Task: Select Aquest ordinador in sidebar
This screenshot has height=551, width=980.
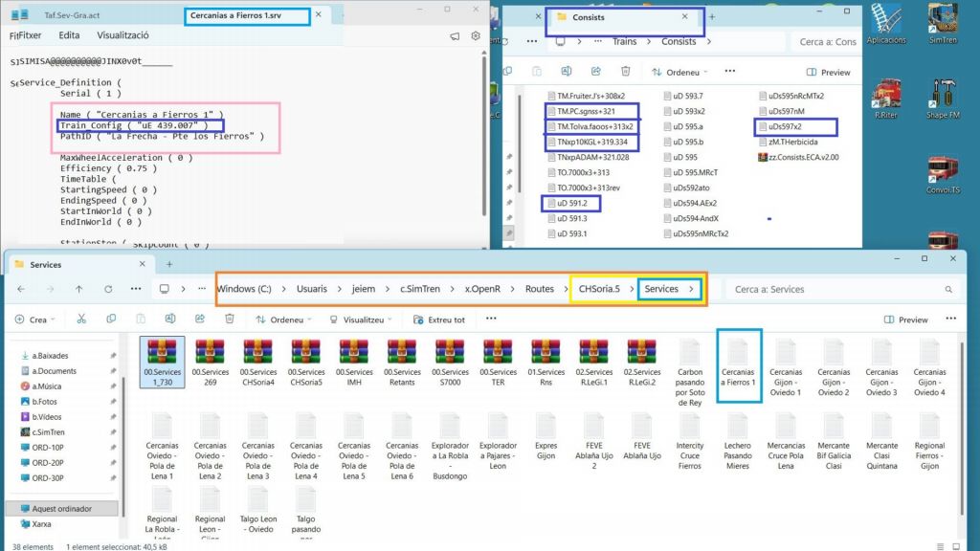Action: [62, 509]
